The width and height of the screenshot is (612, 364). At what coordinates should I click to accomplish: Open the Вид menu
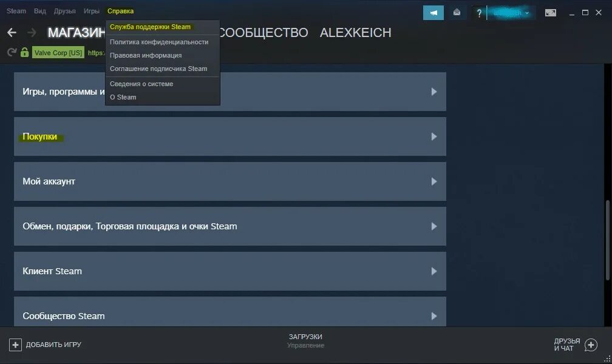coord(40,11)
